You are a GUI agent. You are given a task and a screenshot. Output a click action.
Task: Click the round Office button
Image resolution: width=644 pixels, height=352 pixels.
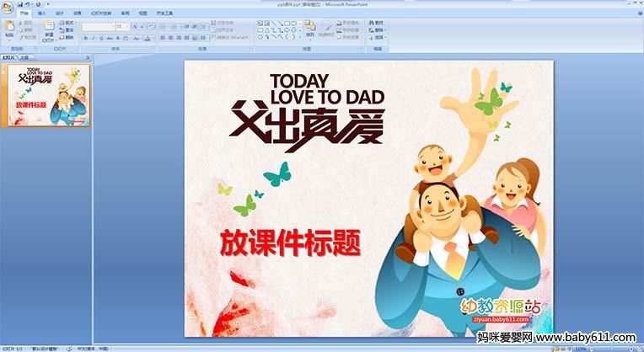tap(8, 7)
